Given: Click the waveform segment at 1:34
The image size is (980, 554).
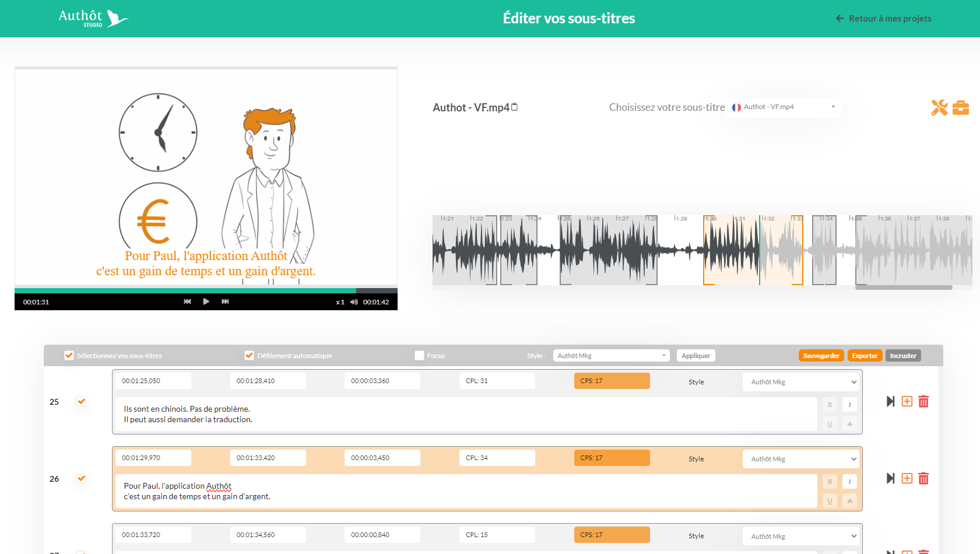Looking at the screenshot, I should pos(824,251).
